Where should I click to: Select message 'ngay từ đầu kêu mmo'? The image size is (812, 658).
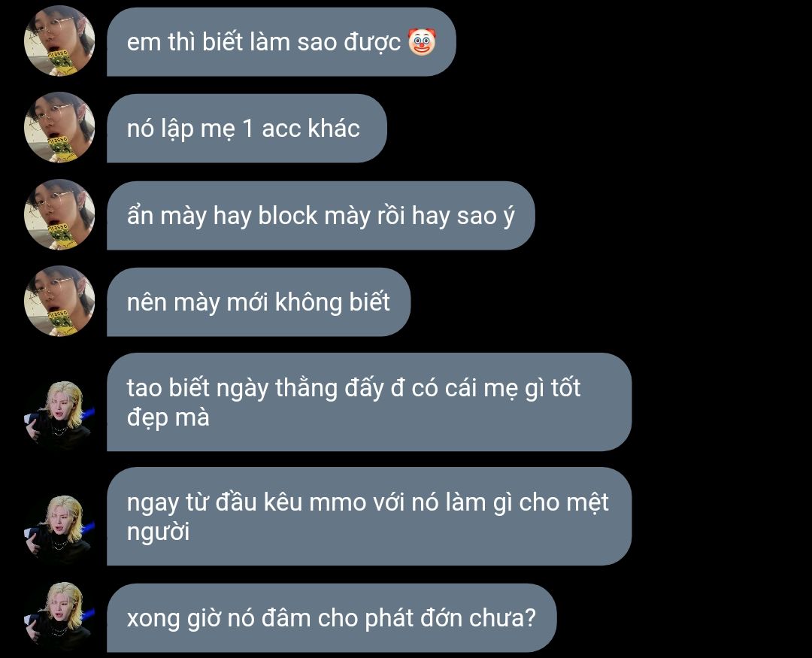pyautogui.click(x=369, y=517)
